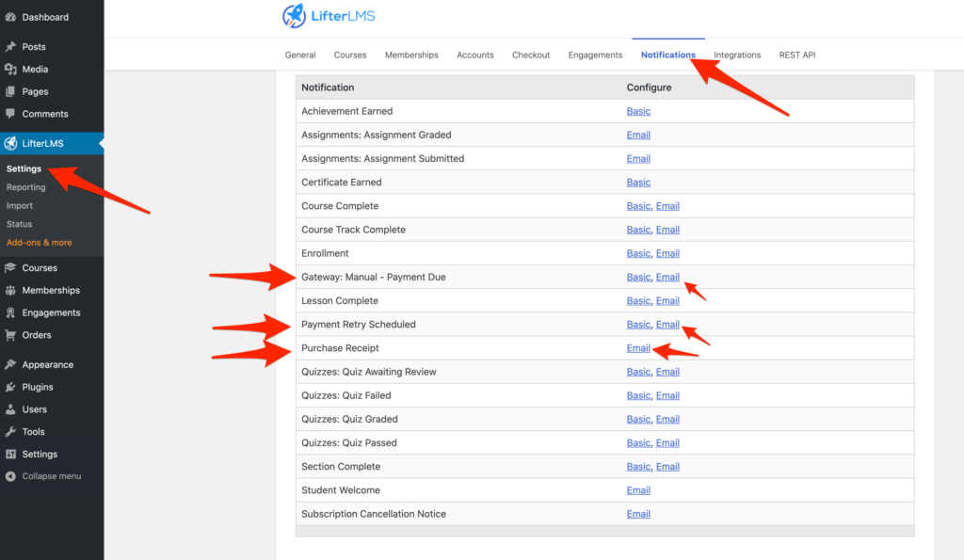Click the Course Track Complete notification name

(354, 230)
